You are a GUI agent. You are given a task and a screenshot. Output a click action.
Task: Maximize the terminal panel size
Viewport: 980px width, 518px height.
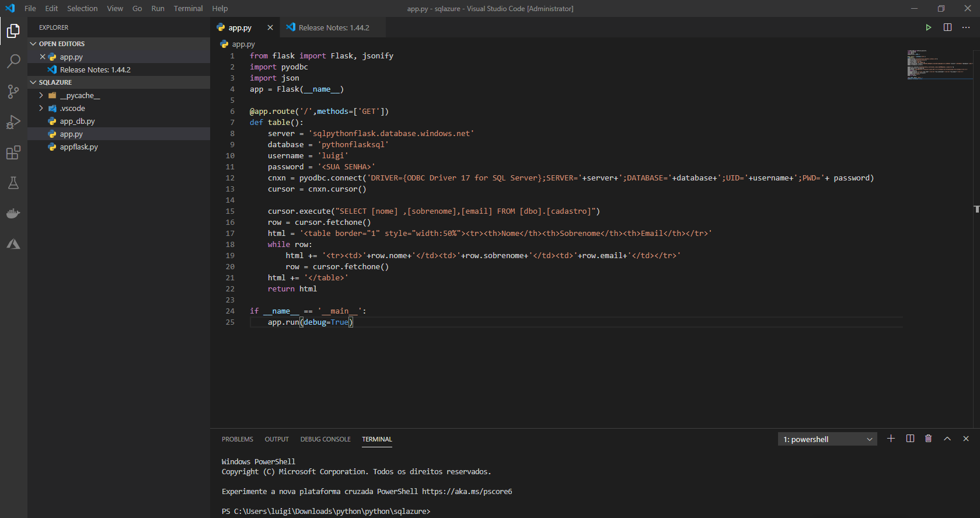[x=947, y=439]
